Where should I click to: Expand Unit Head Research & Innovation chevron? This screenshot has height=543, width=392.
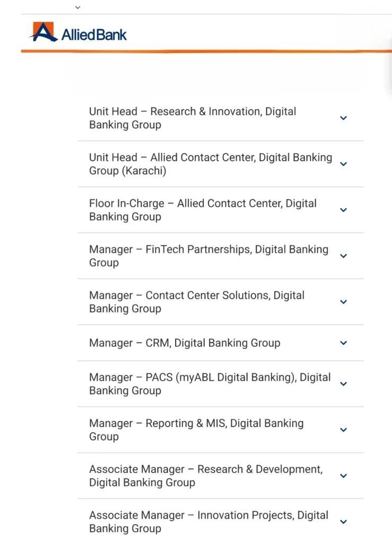pos(343,118)
